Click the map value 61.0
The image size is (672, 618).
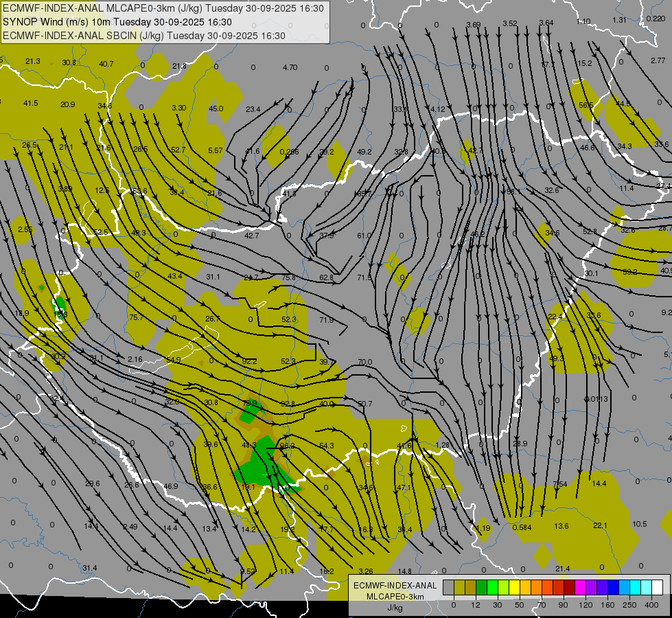coord(364,236)
